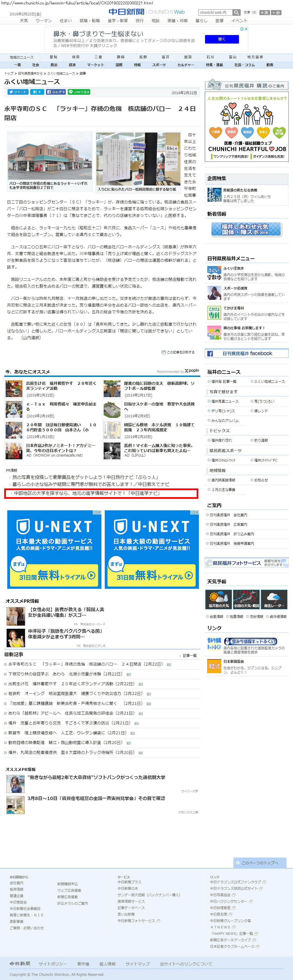Open 福井しあわせ元気国体 banner

coord(246,229)
